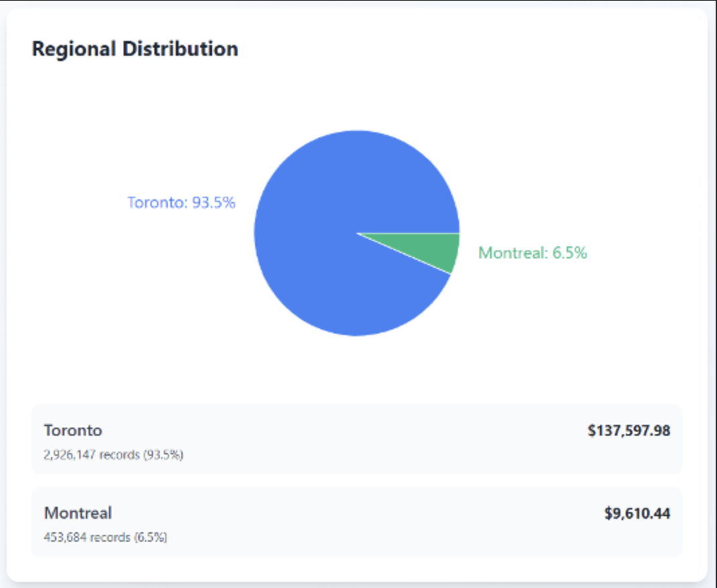Click the empty middle of the Toronto row
Image resolution: width=717 pixels, height=588 pixels.
coord(376,440)
